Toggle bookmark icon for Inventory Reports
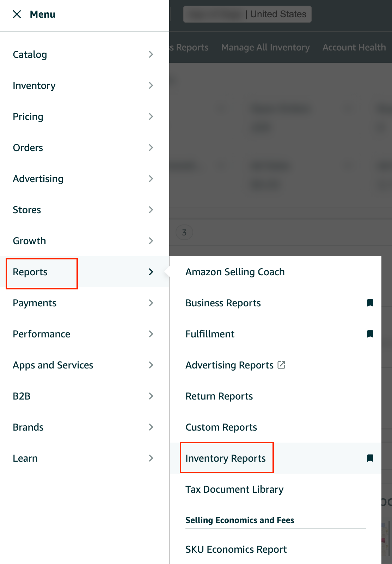The height and width of the screenshot is (564, 392). click(370, 458)
